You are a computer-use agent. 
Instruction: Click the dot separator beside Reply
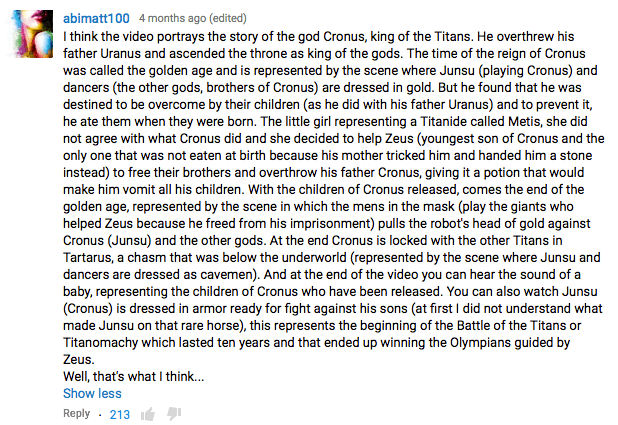point(100,414)
